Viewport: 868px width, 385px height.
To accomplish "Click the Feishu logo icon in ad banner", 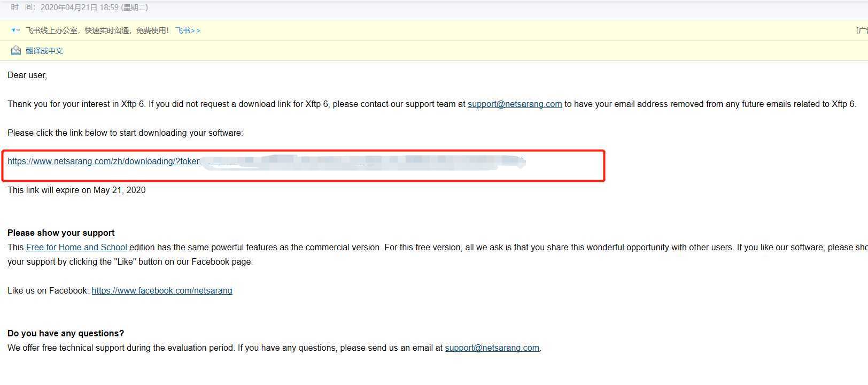I will tap(15, 30).
